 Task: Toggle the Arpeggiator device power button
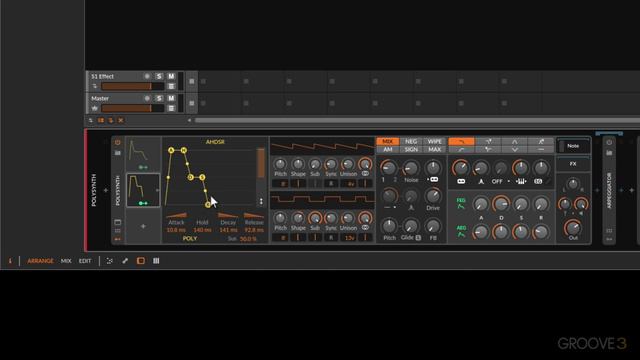point(609,142)
